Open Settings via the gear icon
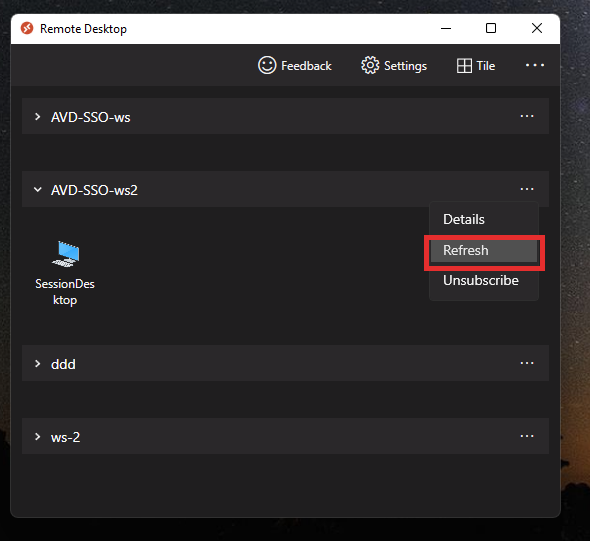 point(370,65)
